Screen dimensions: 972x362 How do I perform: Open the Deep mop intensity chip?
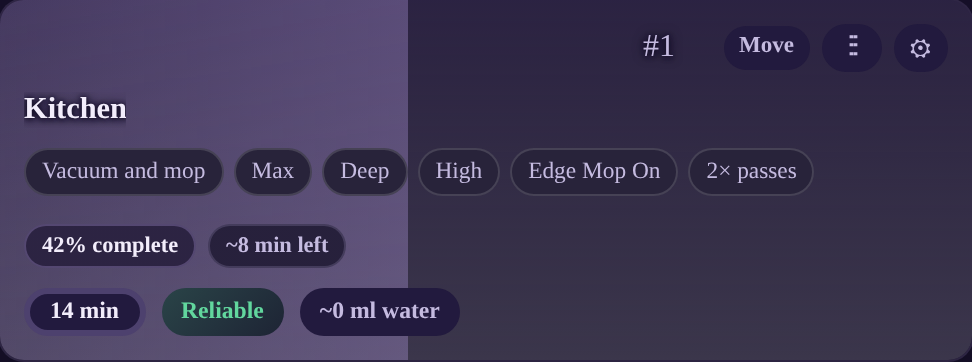pos(364,172)
